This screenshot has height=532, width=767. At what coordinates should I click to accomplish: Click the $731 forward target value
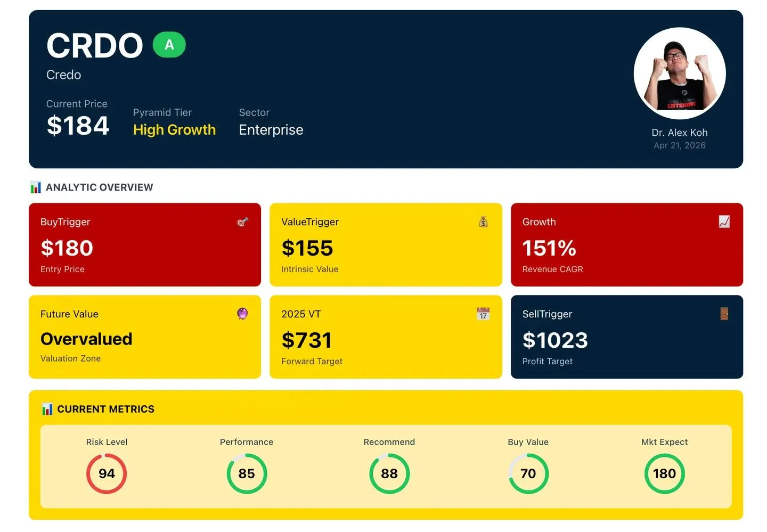pos(307,340)
